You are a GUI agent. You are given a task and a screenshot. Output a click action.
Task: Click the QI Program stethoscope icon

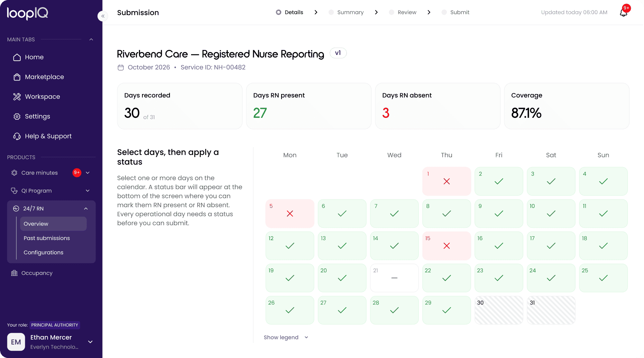[14, 191]
